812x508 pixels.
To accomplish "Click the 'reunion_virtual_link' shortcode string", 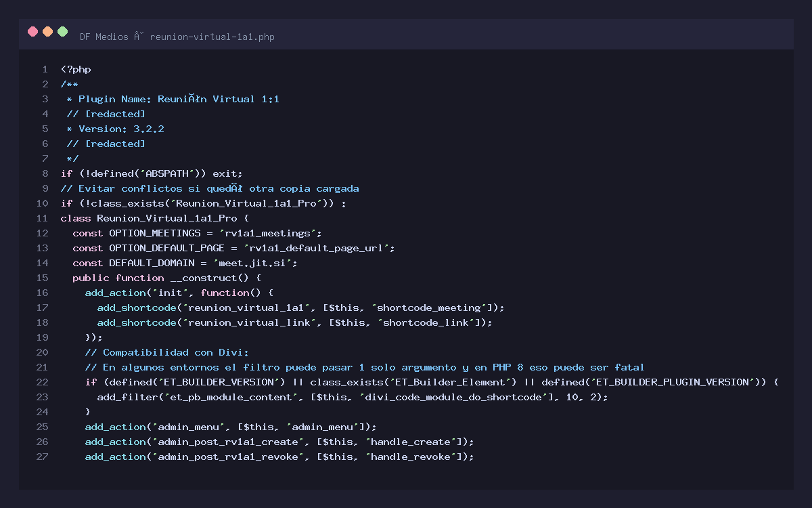I will (x=248, y=322).
